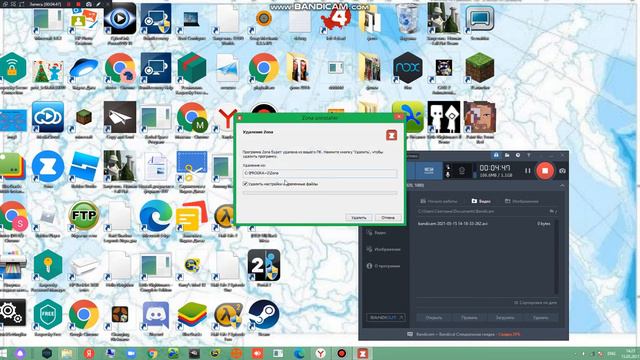
Task: Take a screenshot with Bandicam camera icon
Action: [562, 171]
